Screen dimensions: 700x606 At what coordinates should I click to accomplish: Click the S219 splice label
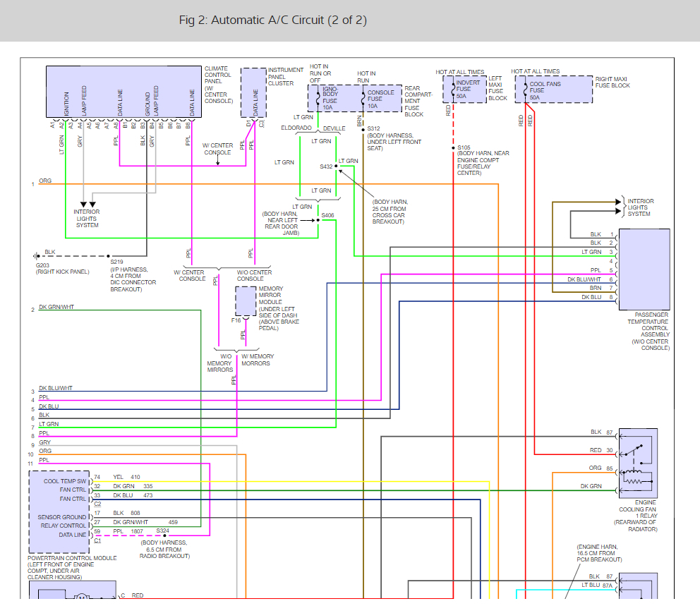[x=116, y=262]
